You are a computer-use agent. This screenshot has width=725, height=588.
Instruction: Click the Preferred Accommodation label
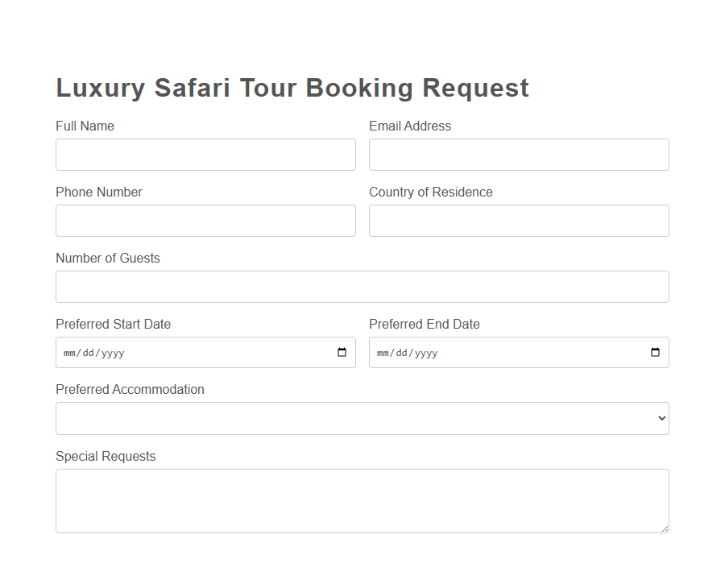tap(130, 389)
